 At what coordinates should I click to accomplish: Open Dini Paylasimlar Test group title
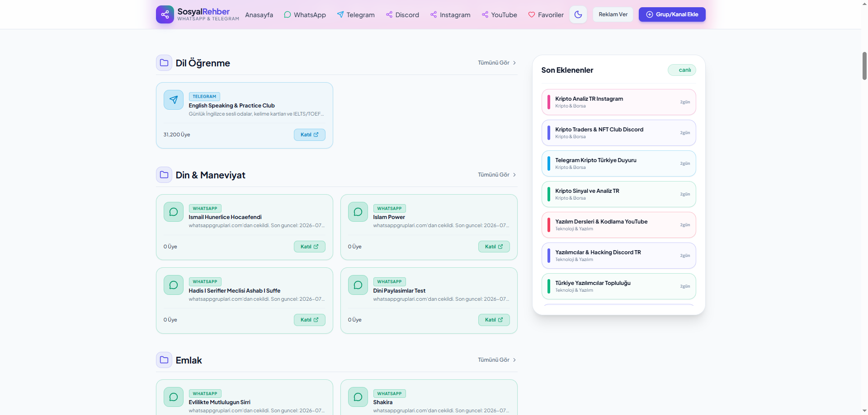(x=399, y=291)
